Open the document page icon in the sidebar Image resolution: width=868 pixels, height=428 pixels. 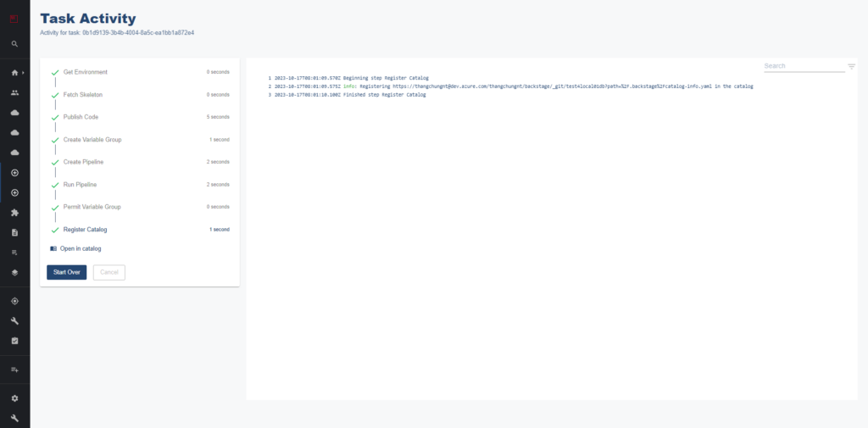coord(14,232)
